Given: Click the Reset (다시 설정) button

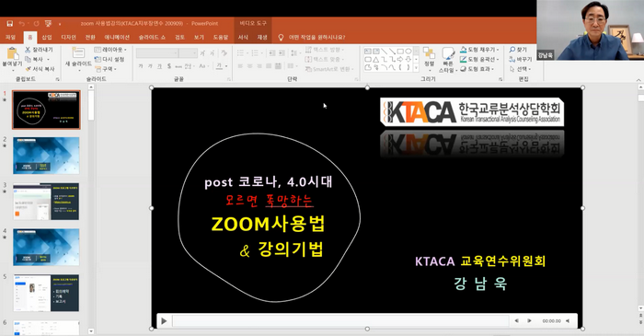Looking at the screenshot, I should coord(109,59).
